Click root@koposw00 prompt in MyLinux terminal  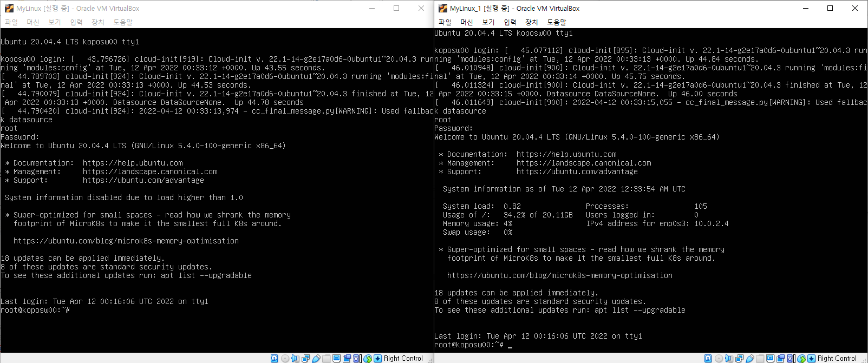[x=35, y=310]
